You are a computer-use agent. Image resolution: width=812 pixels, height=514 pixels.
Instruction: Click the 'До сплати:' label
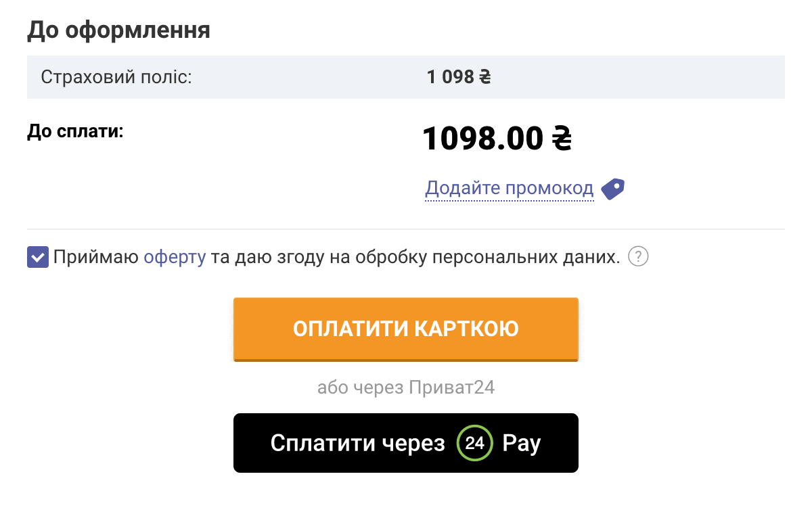(75, 131)
